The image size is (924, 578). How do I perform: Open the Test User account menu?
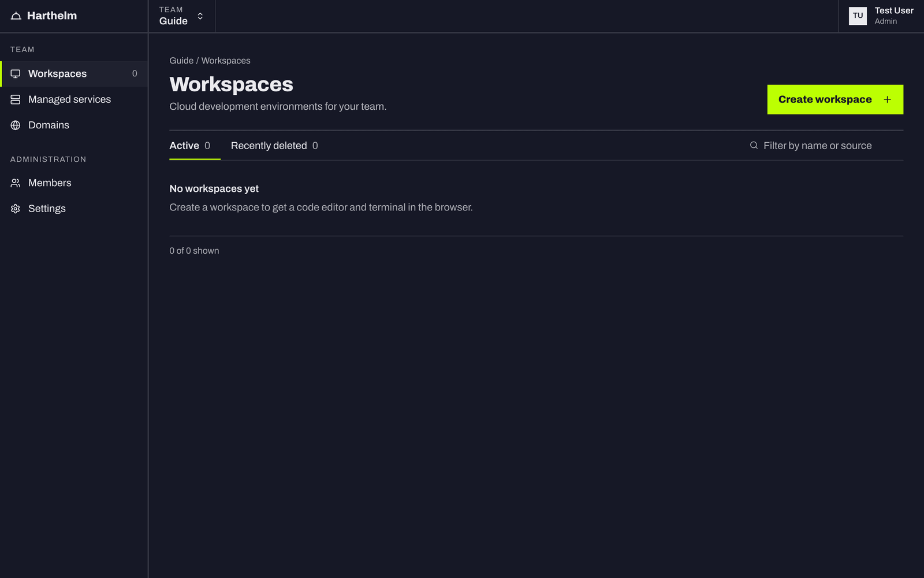(x=881, y=16)
